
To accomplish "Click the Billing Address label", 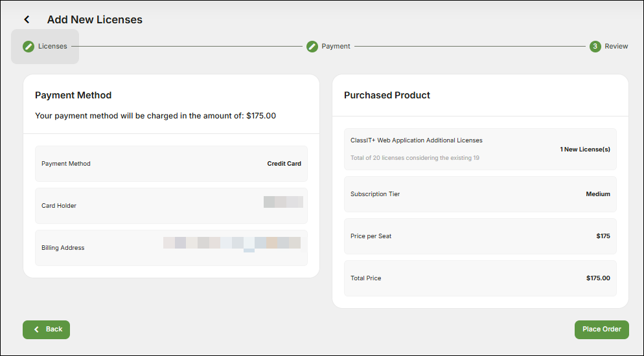I will pos(63,248).
